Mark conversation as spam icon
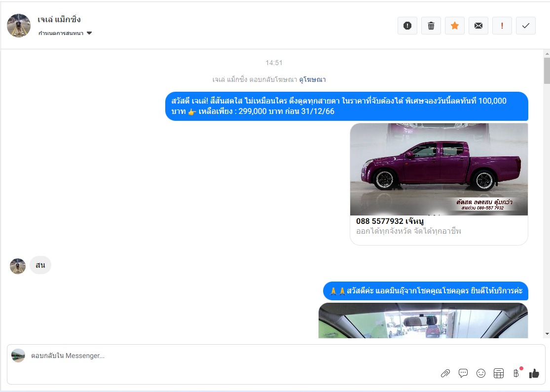 pos(407,26)
